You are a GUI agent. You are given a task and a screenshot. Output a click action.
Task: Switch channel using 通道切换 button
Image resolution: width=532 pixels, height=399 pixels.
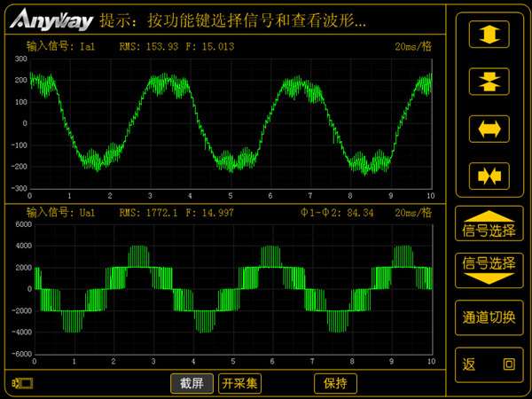click(489, 317)
